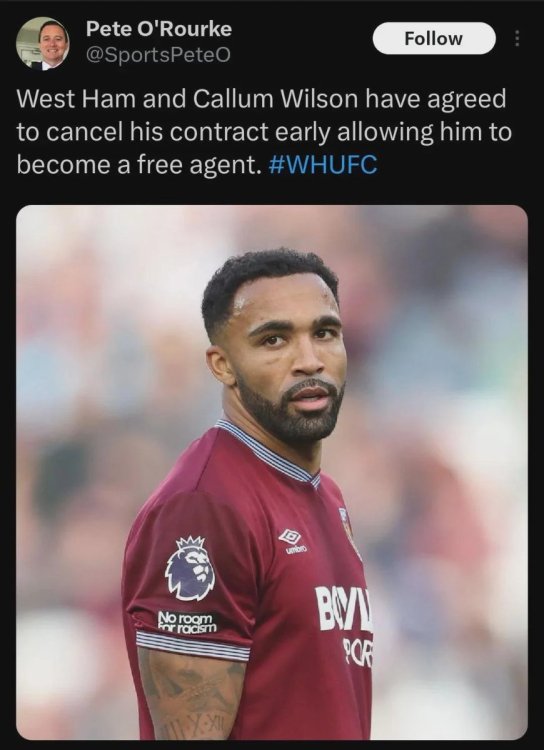Follow Pete O'Rourke's account

click(434, 38)
